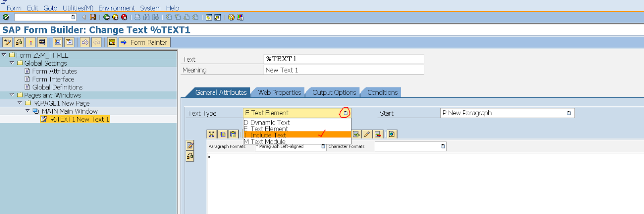Collapse the Pages and Windows node
Viewport: 644px width, 214px height.
(12, 95)
